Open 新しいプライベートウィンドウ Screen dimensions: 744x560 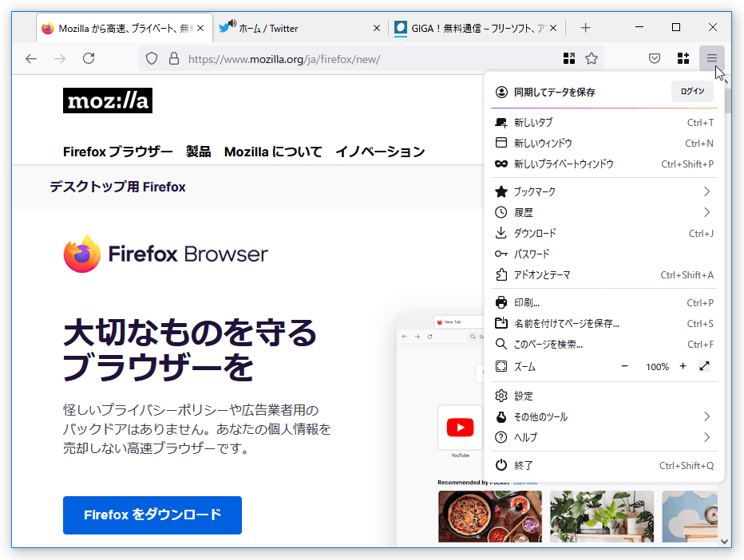point(604,164)
